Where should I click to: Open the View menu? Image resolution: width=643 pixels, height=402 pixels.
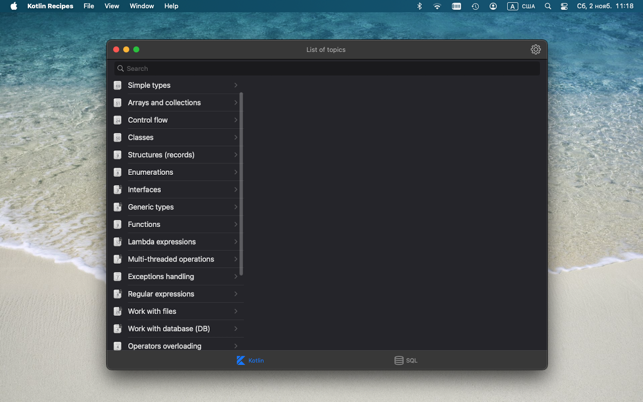pyautogui.click(x=112, y=6)
